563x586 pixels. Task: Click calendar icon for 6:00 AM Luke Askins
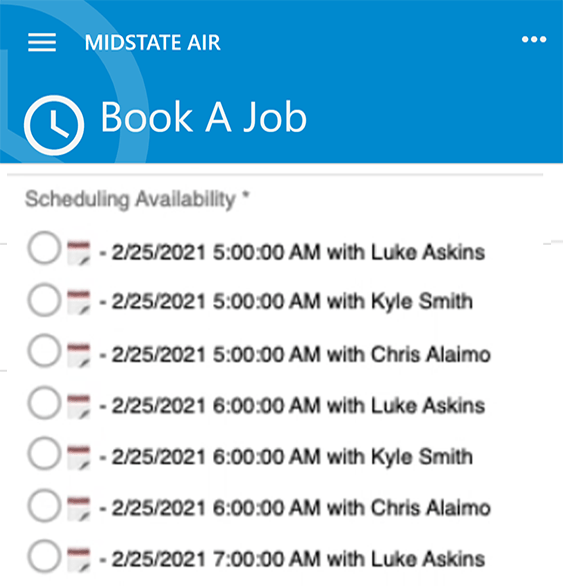(79, 406)
